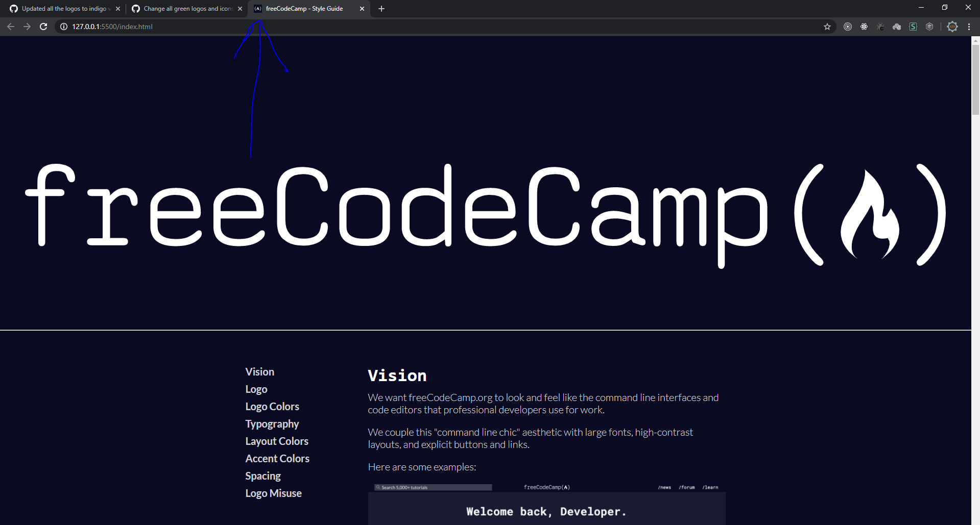Click /news in the example screenshot
Screen dimensions: 980x525
pos(664,487)
